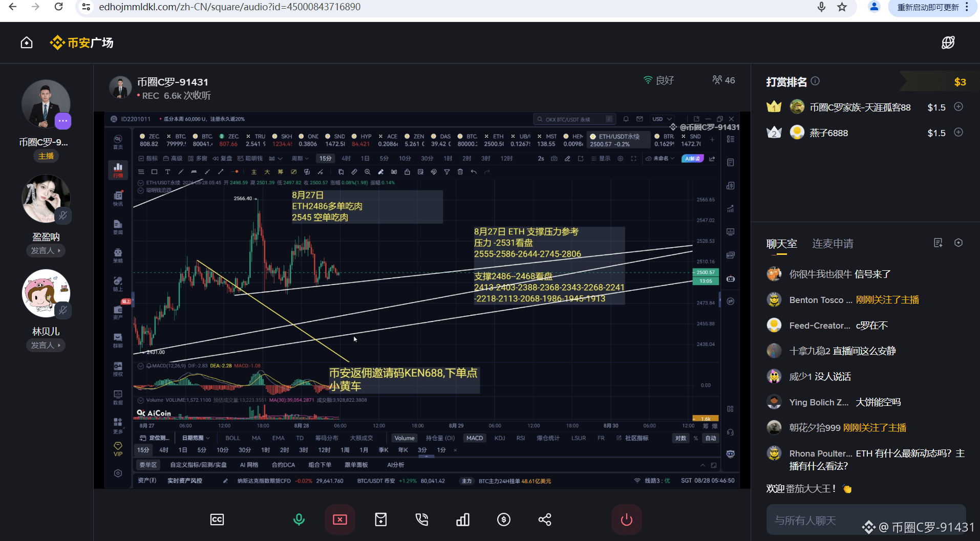
Task: Open microphone permission icon in address bar
Action: 821,7
